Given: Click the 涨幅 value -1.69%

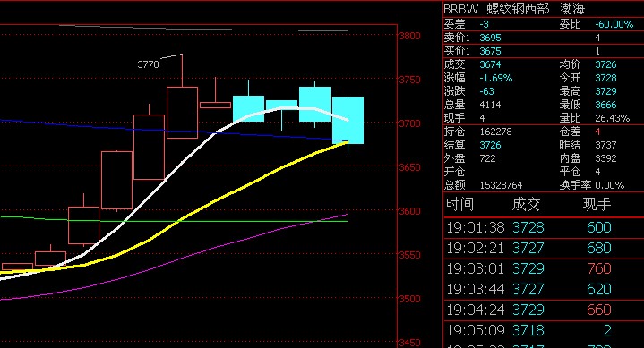Looking at the screenshot, I should [x=495, y=78].
